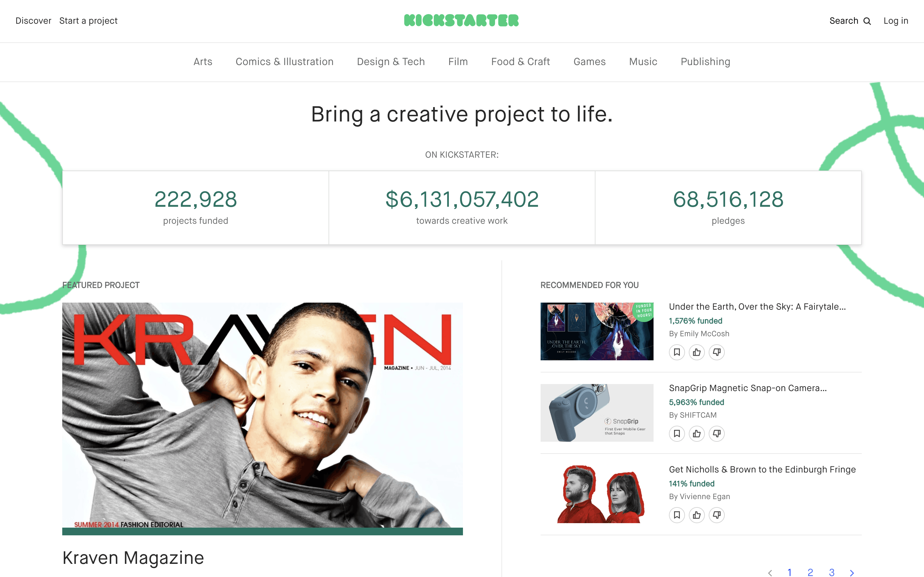924x577 pixels.
Task: Bookmark the Nicholls & Brown Edinburgh Fringe project
Action: (677, 515)
